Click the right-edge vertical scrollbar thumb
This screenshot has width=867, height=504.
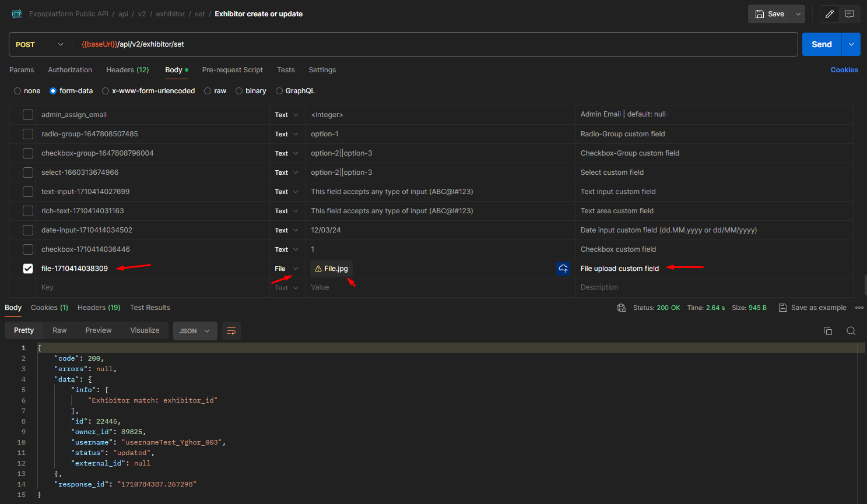click(865, 286)
